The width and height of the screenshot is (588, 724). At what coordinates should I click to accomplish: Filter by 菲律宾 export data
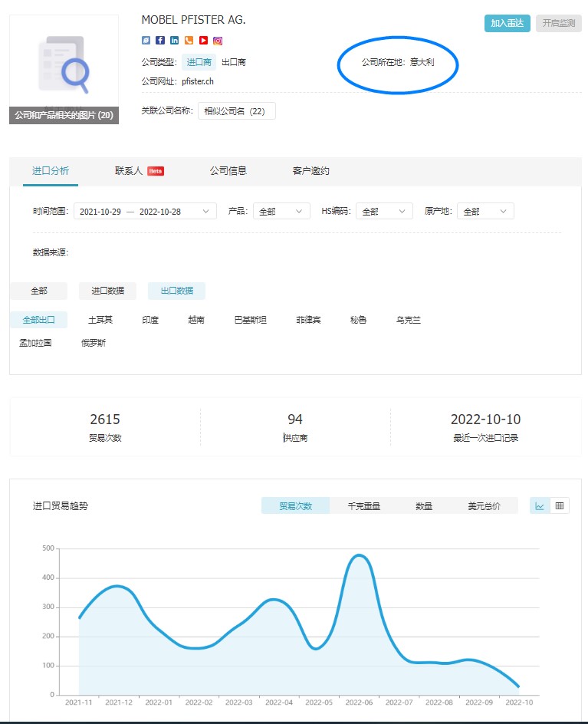308,320
